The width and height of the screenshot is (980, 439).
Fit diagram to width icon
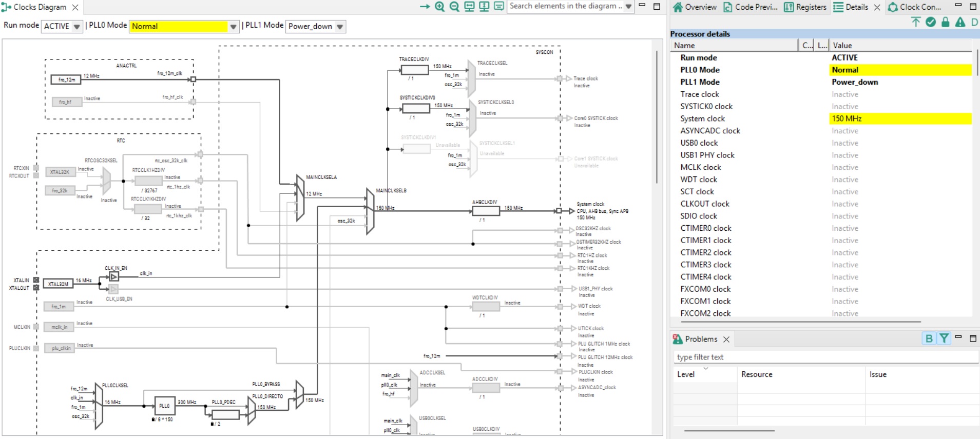click(x=469, y=7)
